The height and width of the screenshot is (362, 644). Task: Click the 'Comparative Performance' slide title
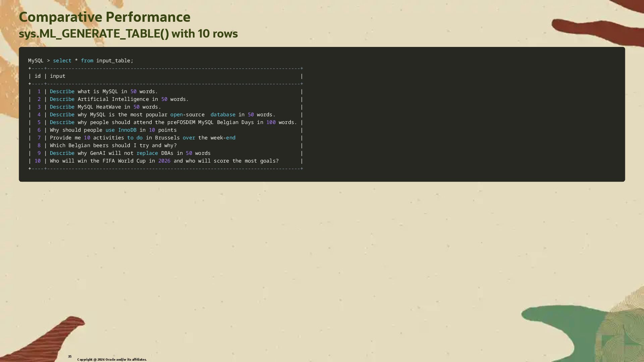[104, 17]
